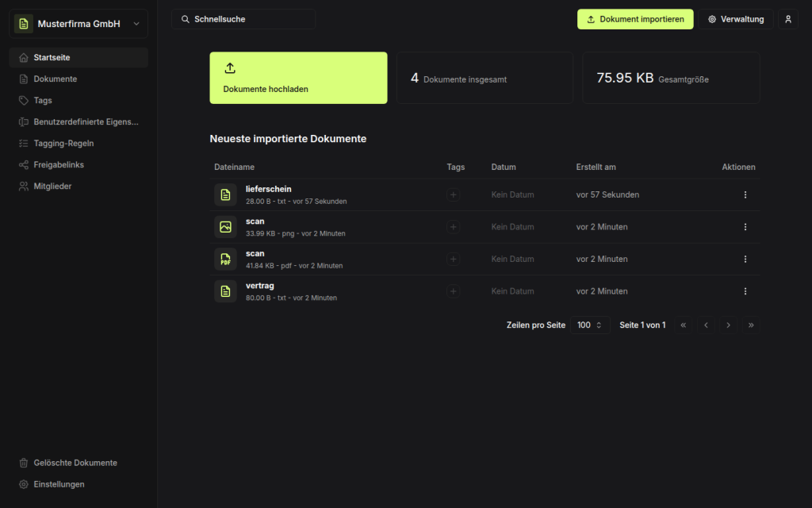Add a tag to lieferschein

[453, 195]
